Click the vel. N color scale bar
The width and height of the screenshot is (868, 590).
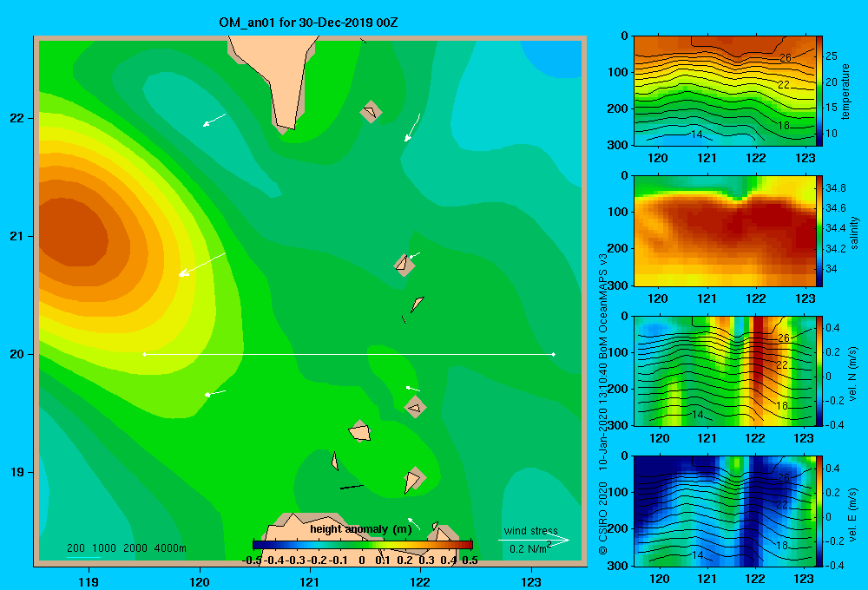point(819,370)
